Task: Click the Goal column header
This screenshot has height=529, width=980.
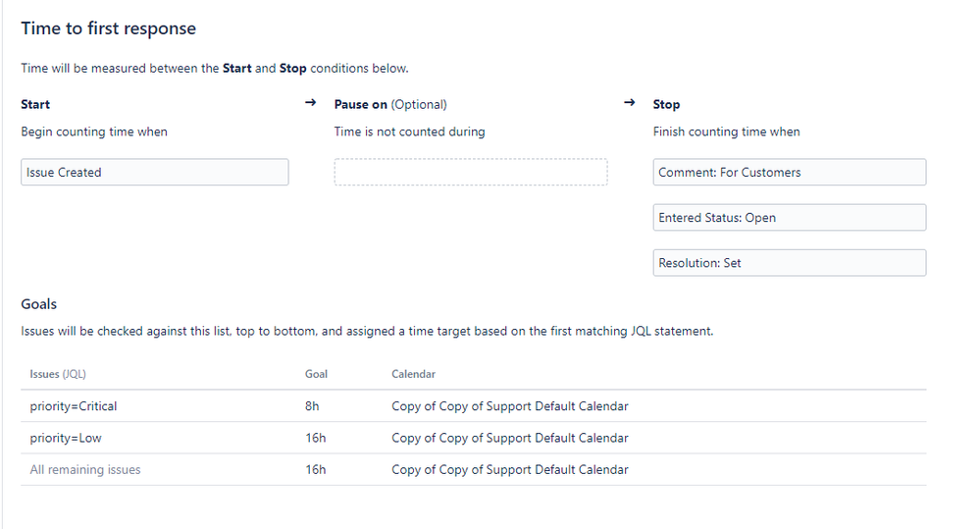Action: [316, 374]
